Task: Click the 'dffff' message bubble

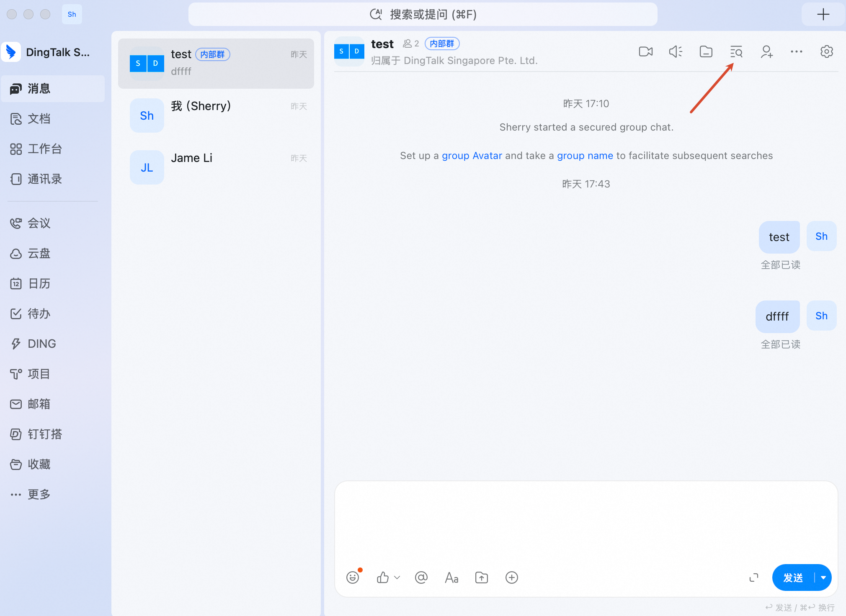Action: [777, 316]
